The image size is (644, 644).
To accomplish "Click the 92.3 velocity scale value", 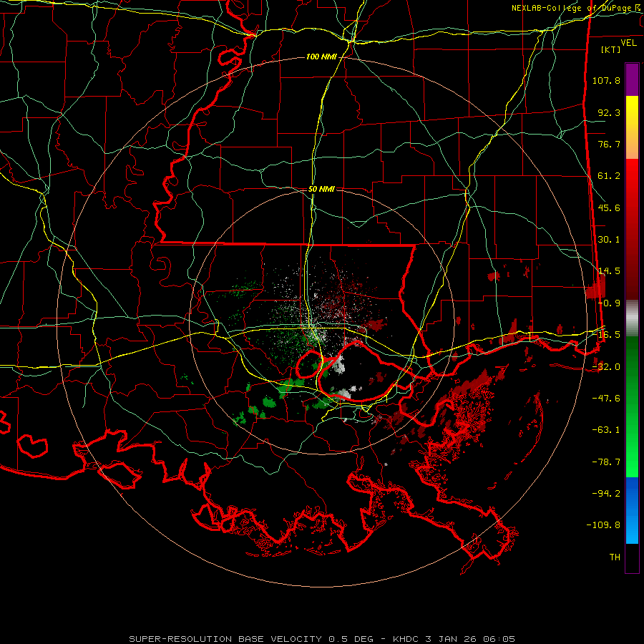I will point(609,112).
